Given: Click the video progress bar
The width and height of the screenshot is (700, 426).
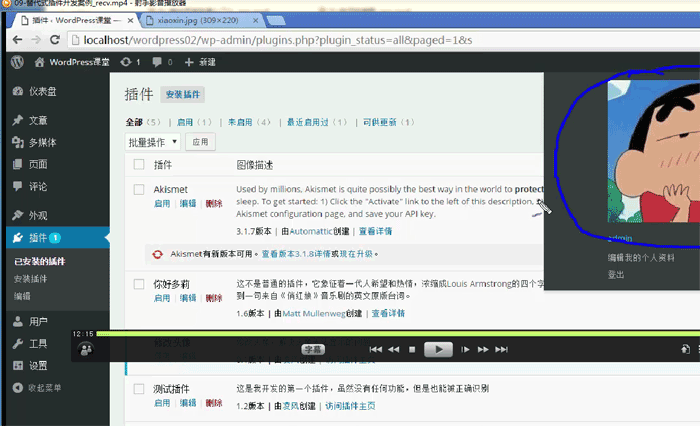Looking at the screenshot, I should [398, 334].
